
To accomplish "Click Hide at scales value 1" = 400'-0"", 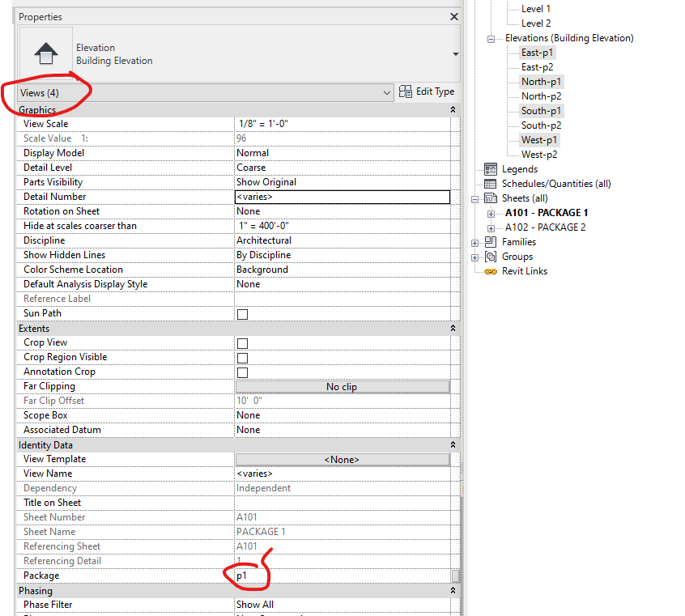I will point(342,226).
